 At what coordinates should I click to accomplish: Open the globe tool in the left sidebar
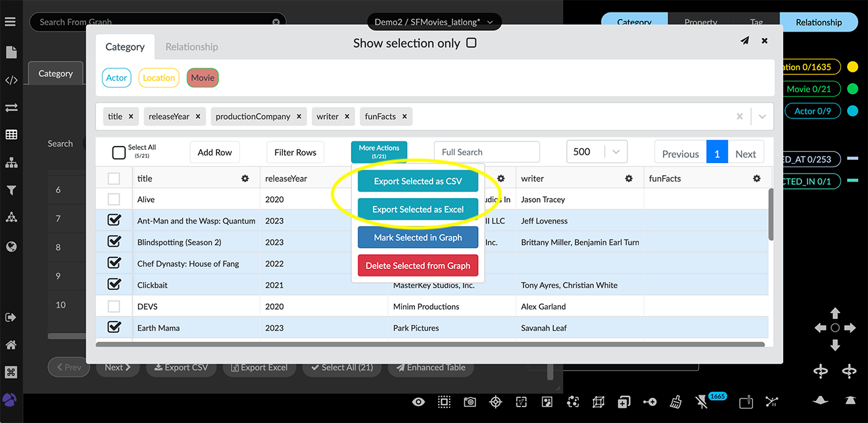[11, 246]
